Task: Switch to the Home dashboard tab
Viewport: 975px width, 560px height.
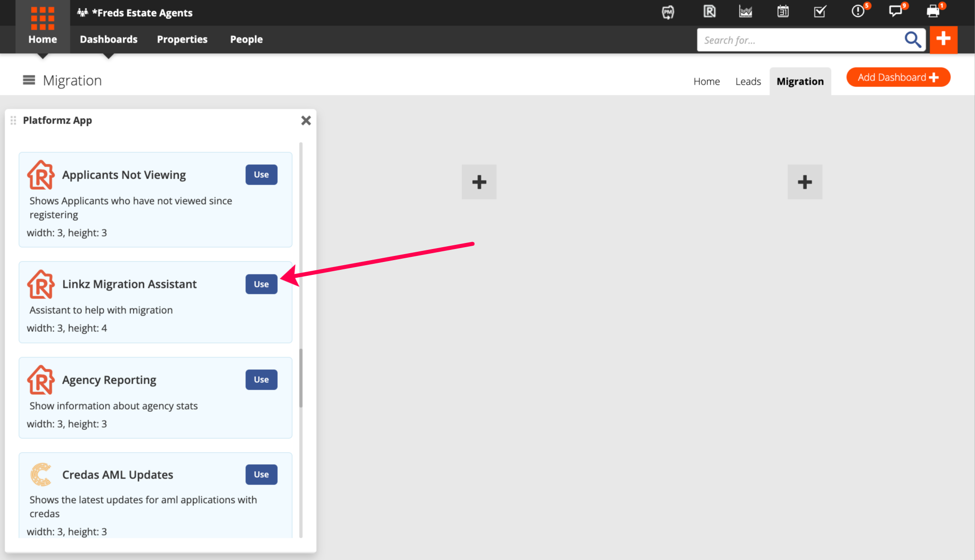Action: coord(706,81)
